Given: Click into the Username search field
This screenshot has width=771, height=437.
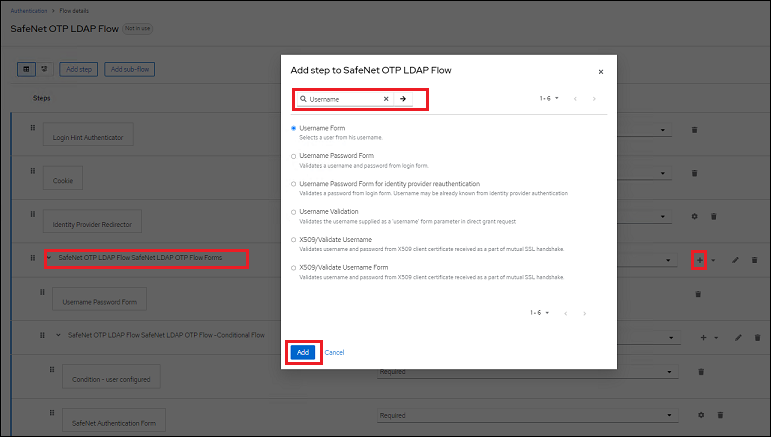Looking at the screenshot, I should tap(343, 99).
